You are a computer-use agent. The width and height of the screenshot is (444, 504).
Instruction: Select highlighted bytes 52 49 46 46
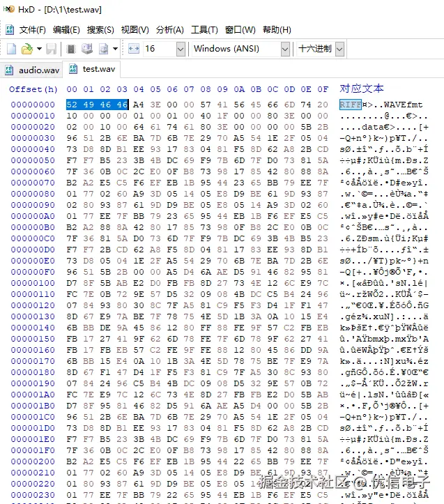pos(97,105)
